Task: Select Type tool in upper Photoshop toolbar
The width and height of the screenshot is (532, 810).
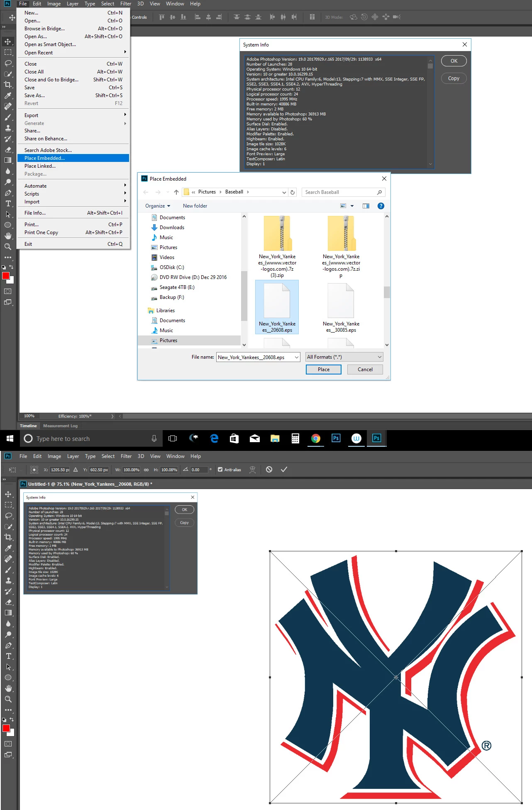Action: [x=8, y=203]
